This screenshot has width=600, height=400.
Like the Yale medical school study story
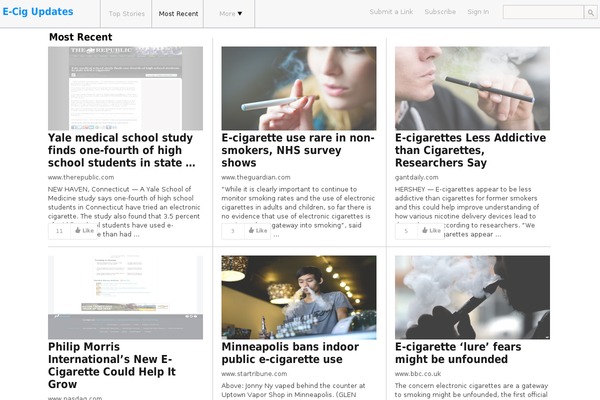(x=84, y=231)
